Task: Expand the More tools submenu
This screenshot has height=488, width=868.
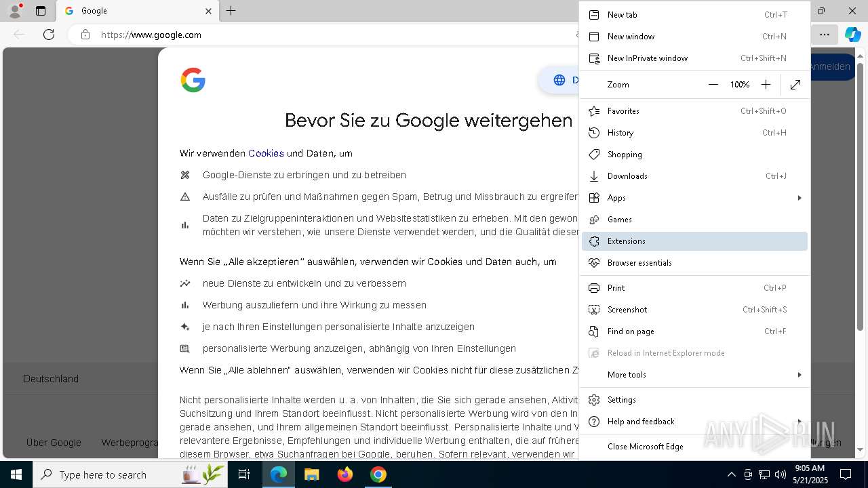Action: [694, 375]
